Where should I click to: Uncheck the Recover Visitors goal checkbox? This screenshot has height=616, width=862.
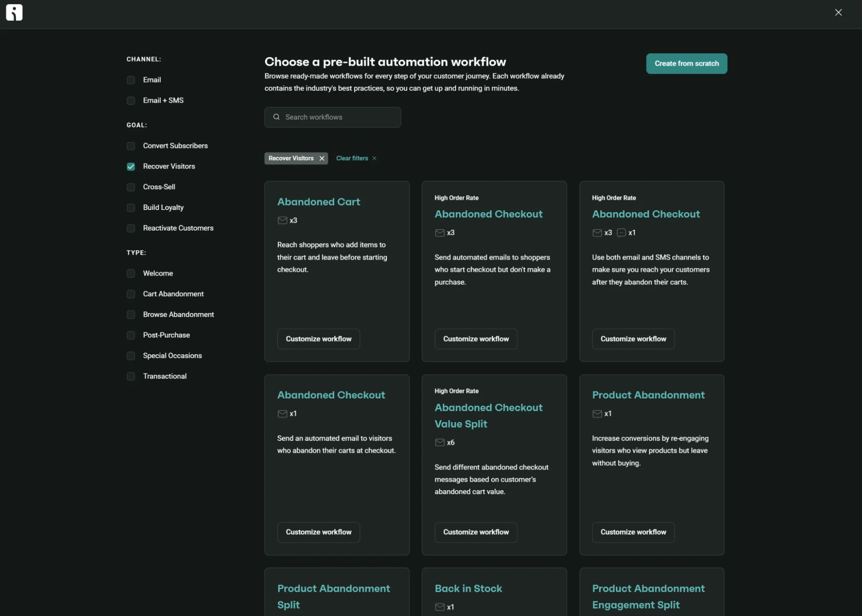coord(131,167)
